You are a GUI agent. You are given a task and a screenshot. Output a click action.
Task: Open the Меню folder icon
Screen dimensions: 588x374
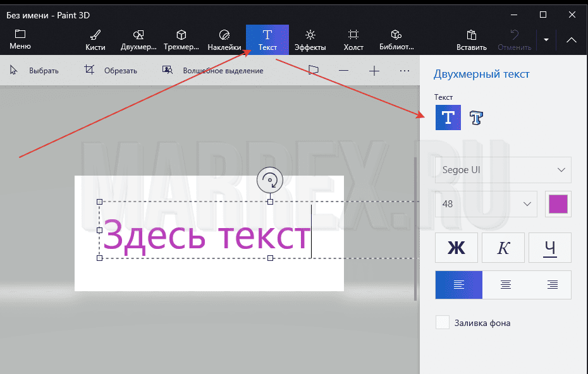point(20,39)
